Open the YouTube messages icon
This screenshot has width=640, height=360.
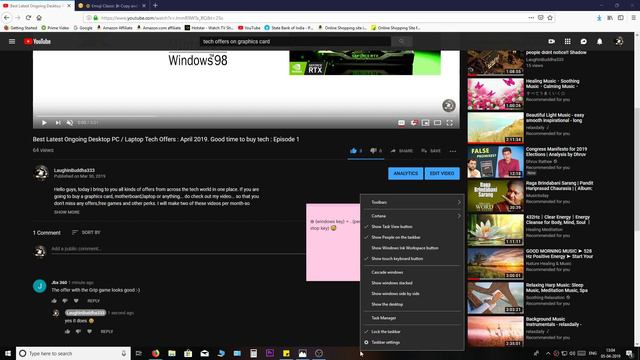tap(584, 41)
